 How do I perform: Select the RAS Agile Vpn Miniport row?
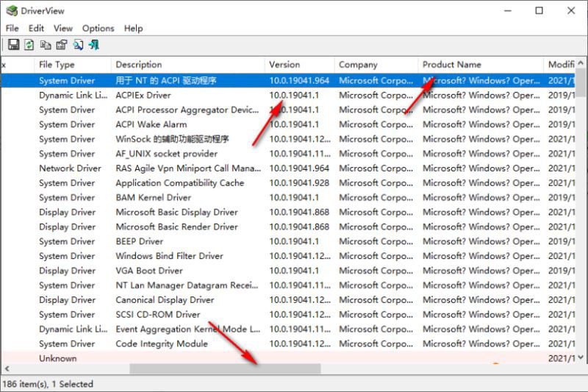point(288,168)
